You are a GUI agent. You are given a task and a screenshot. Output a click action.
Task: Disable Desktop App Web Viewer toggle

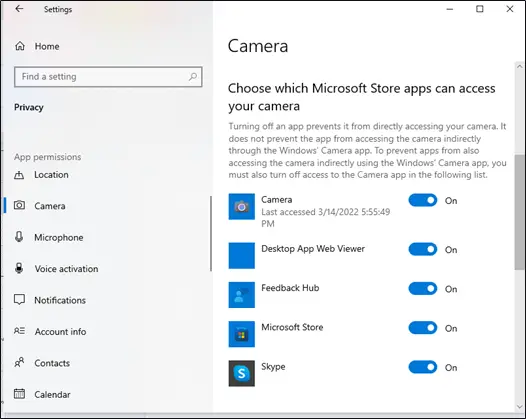423,249
